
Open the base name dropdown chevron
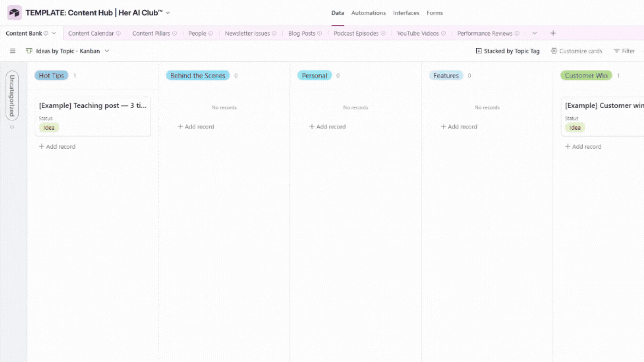[x=168, y=13]
